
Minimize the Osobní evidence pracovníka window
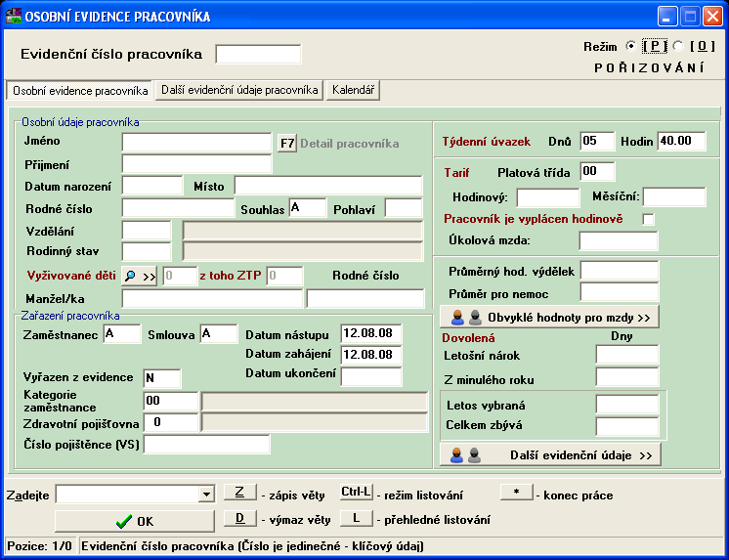(x=667, y=17)
